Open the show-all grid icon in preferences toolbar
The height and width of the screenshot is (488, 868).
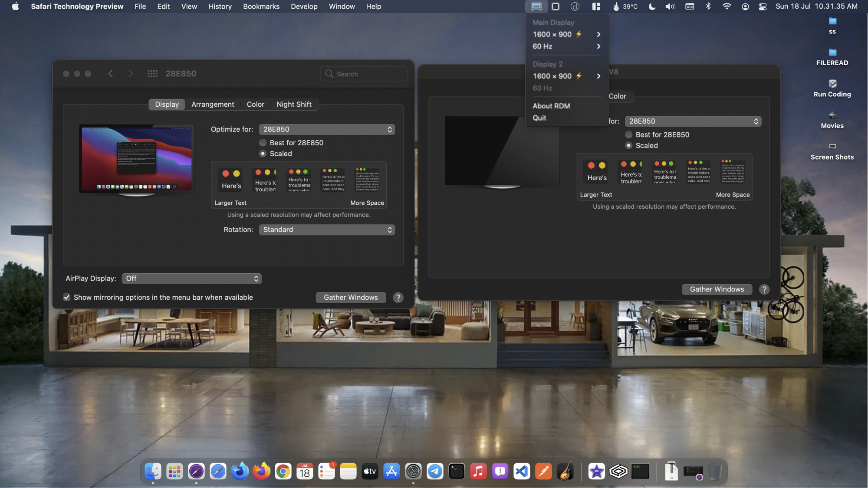click(152, 74)
